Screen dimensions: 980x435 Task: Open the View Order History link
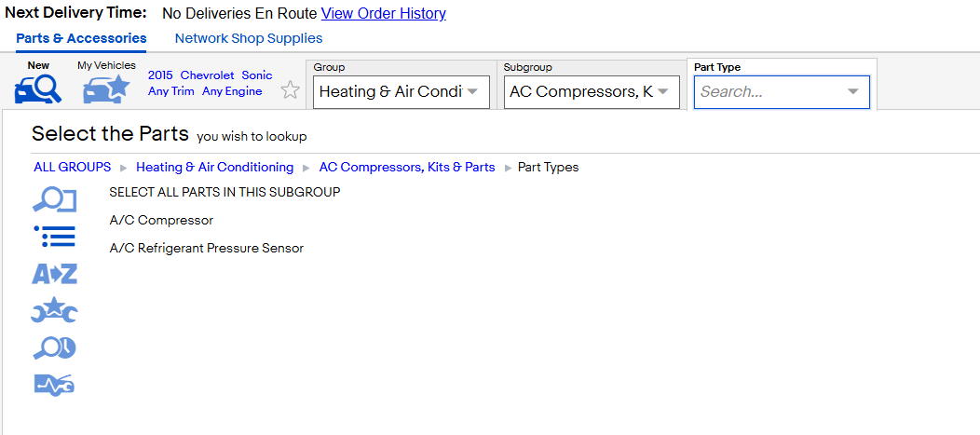pyautogui.click(x=384, y=13)
